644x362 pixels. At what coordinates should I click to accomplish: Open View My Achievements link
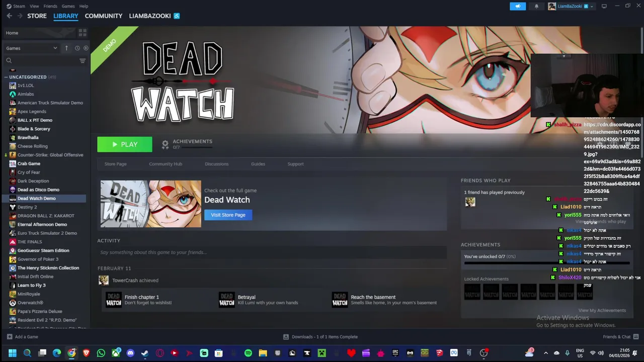pyautogui.click(x=602, y=310)
